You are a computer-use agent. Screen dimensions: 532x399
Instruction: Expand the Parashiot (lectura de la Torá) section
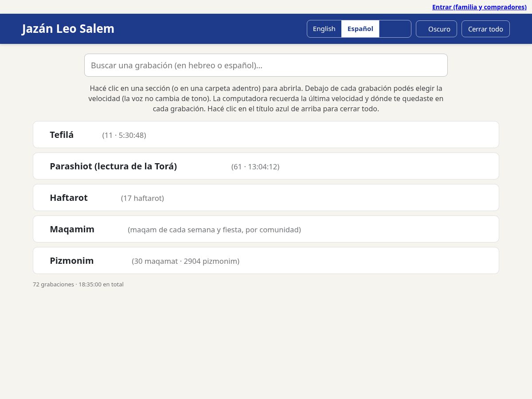click(266, 166)
